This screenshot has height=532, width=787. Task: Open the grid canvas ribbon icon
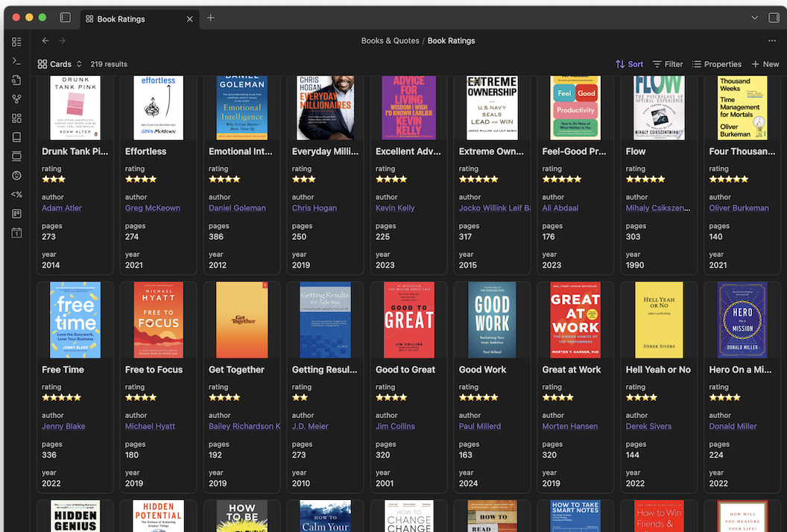tap(16, 118)
